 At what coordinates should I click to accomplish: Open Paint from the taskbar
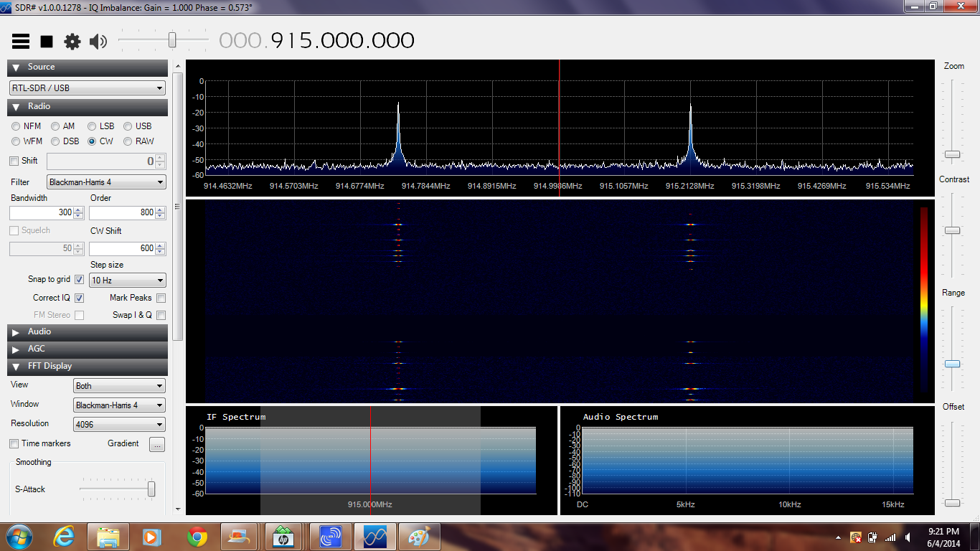coord(419,536)
